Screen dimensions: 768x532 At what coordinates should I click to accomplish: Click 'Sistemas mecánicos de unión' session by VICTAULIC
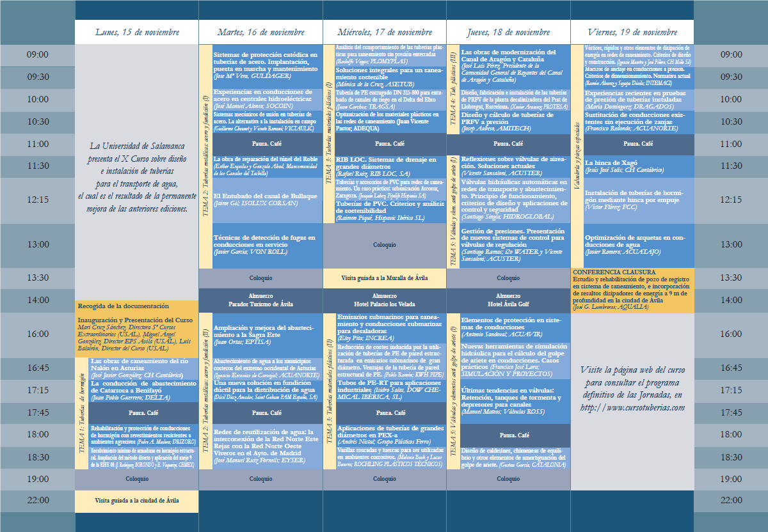pos(269,121)
